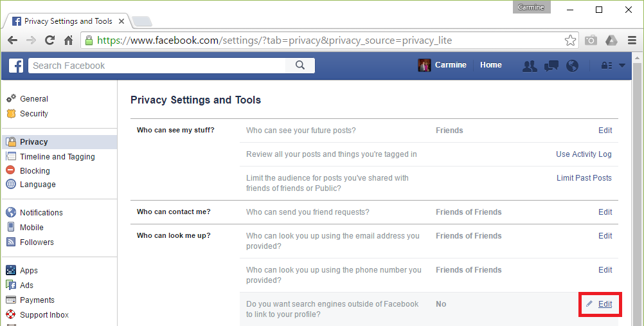Click Limit Past Posts link
The height and width of the screenshot is (326, 644).
(584, 178)
